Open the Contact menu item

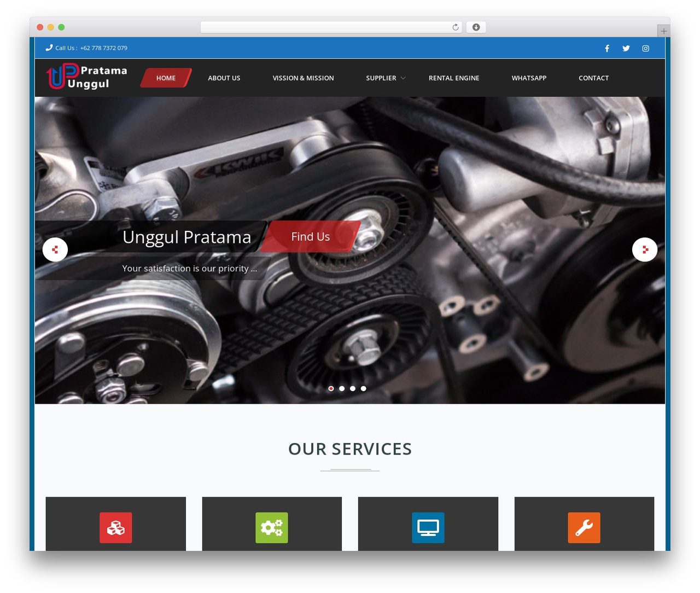click(x=593, y=78)
